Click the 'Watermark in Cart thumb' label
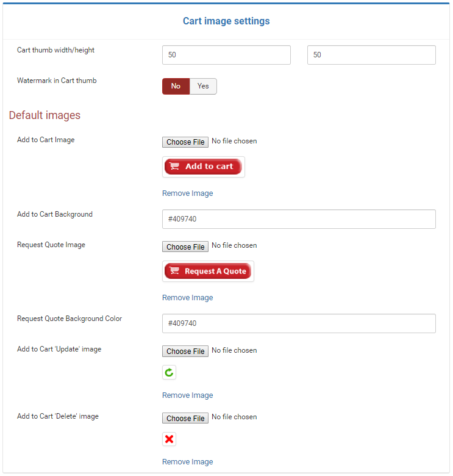453x476 pixels. pos(57,81)
